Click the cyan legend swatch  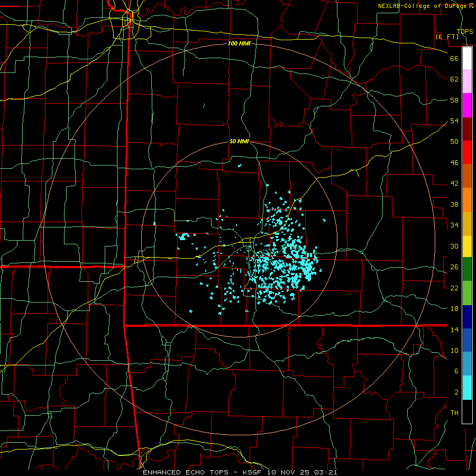click(467, 388)
